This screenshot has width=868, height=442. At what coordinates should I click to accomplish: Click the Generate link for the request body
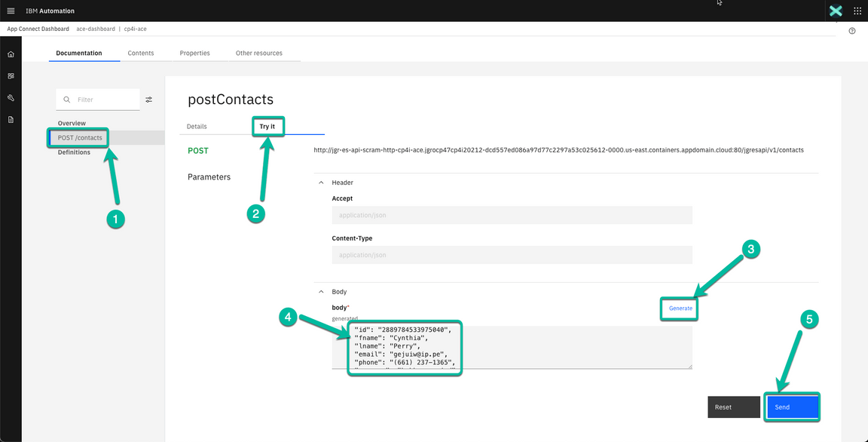[x=679, y=308]
